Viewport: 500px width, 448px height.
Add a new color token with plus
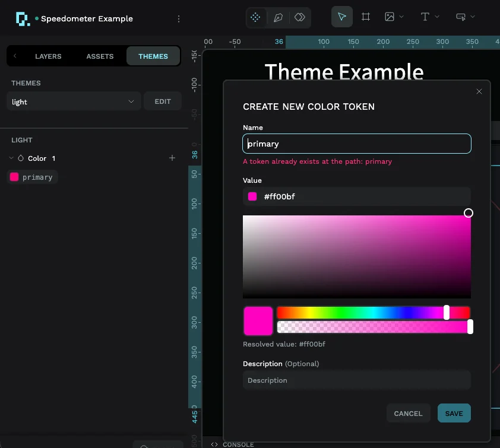click(x=172, y=158)
